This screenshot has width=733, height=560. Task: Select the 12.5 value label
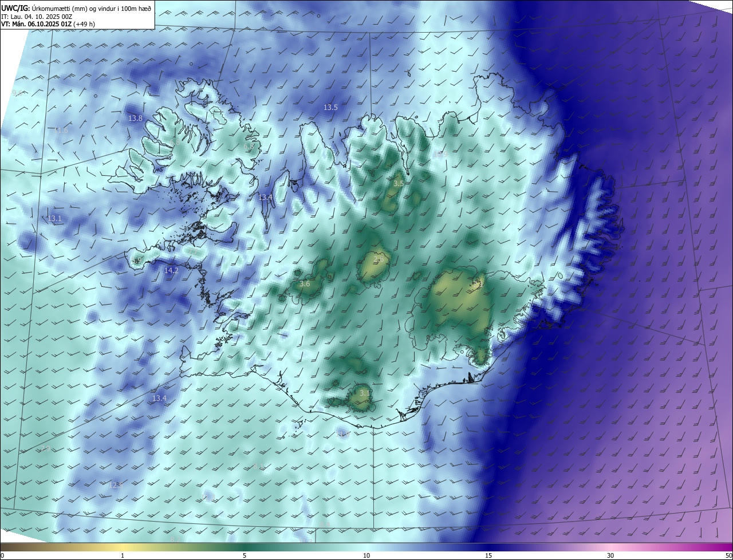(x=116, y=485)
